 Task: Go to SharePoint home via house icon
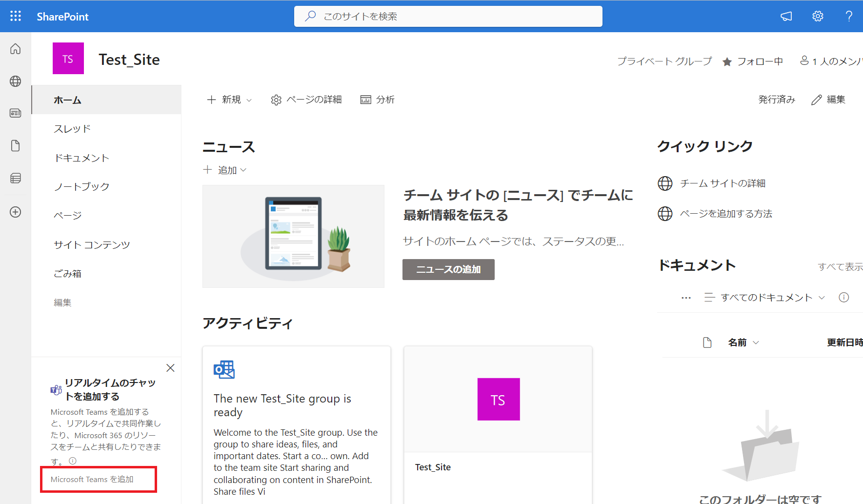[x=16, y=49]
